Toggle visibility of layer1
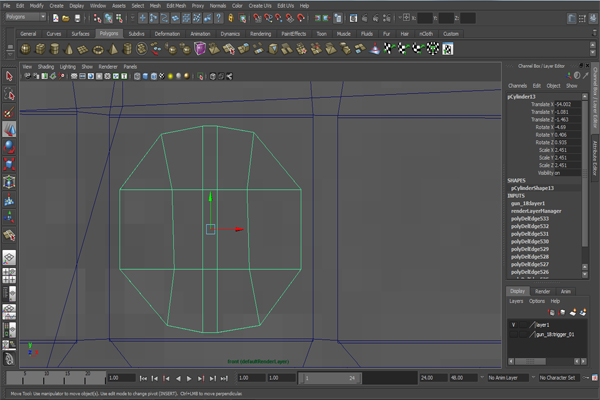 514,325
